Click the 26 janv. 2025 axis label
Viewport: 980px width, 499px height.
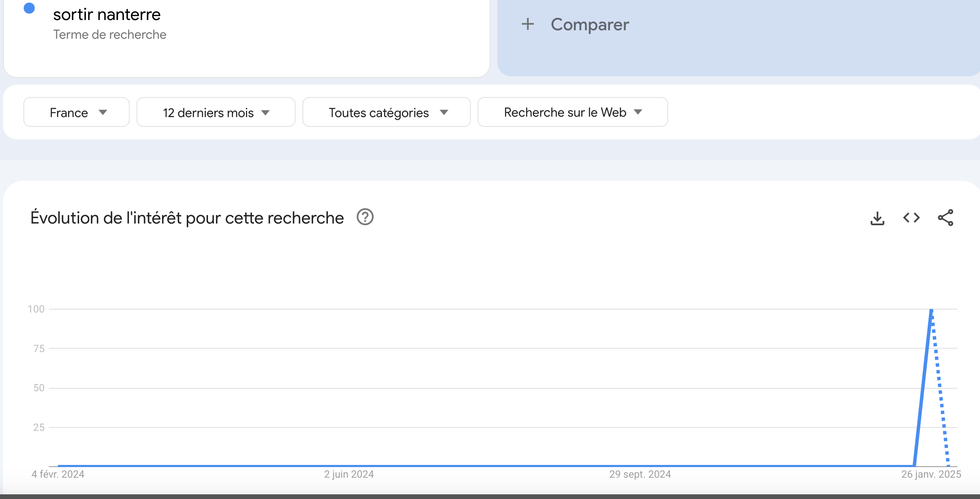coord(931,474)
